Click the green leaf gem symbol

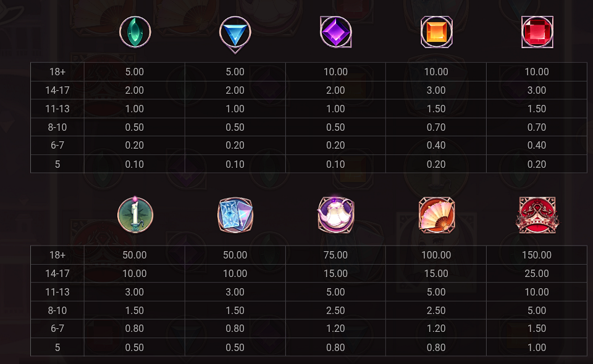coord(135,31)
